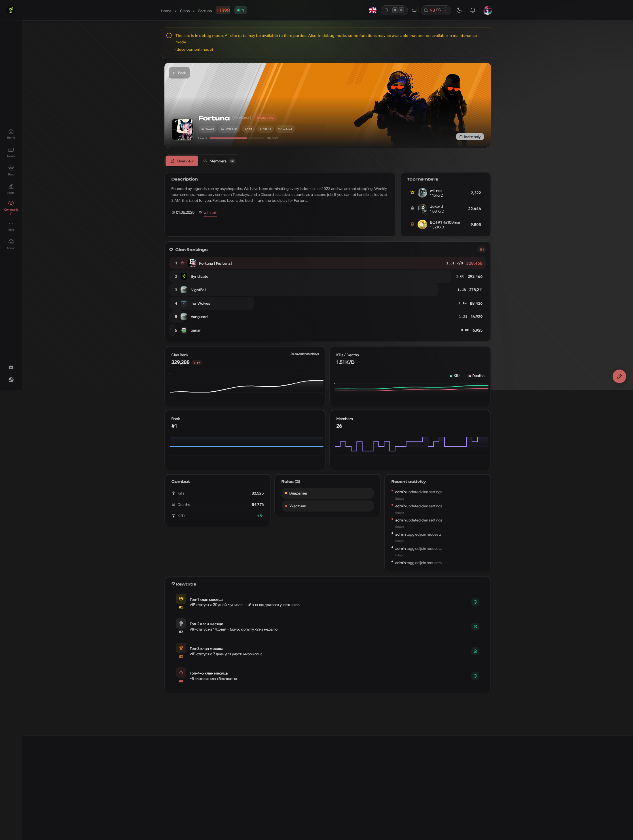Click the ticket promo code icon
This screenshot has width=633, height=840.
[x=414, y=10]
